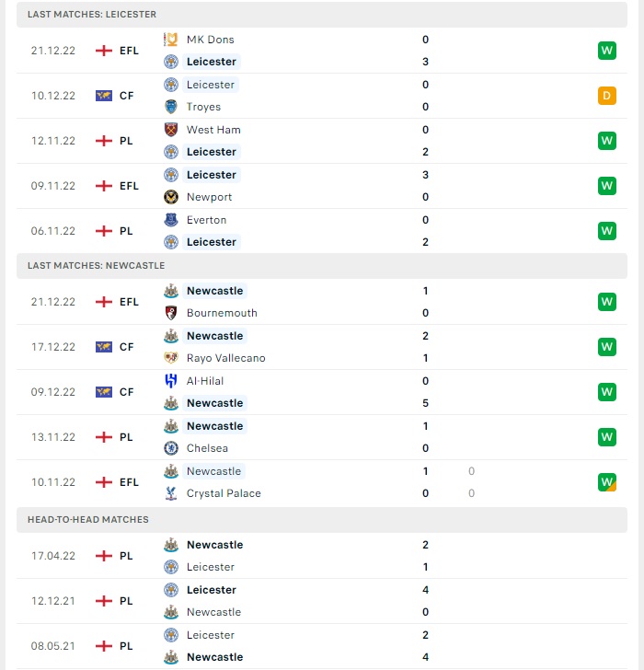
Task: Click the Al-Hilal club crest
Action: pyautogui.click(x=171, y=381)
